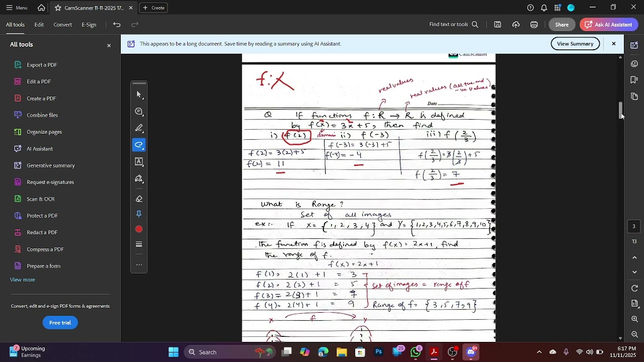Click the pin toolbar icon
The width and height of the screenshot is (644, 362).
(139, 214)
